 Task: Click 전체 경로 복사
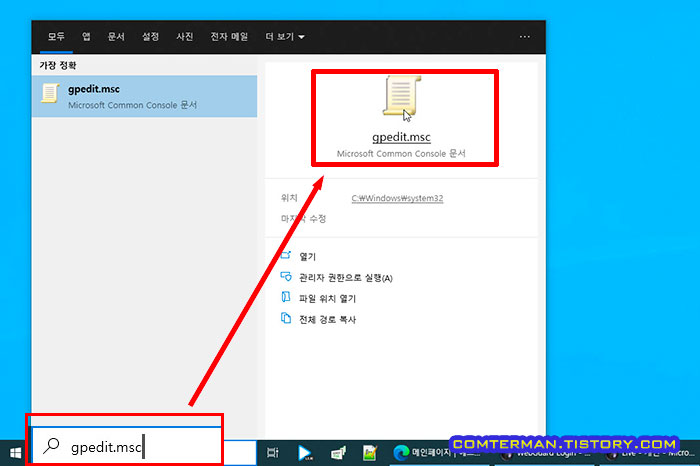click(x=327, y=320)
